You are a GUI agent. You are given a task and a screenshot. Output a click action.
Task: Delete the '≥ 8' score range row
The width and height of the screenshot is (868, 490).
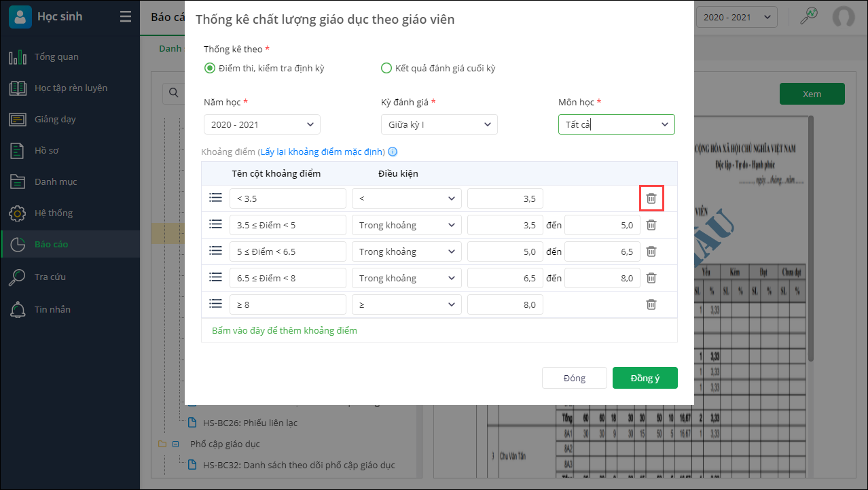[651, 304]
